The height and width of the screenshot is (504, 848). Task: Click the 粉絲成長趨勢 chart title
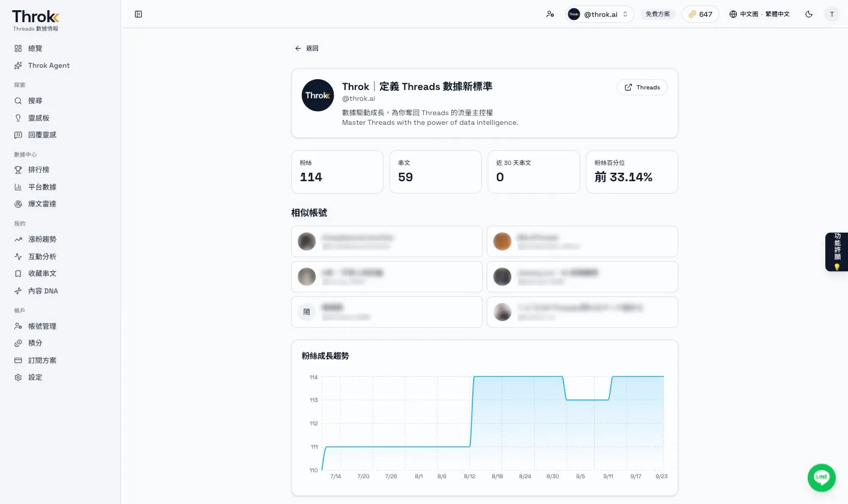pos(325,356)
